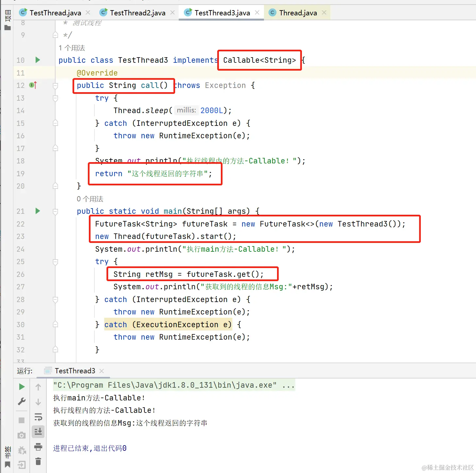Open the Thread.java tab
The width and height of the screenshot is (476, 473).
298,13
